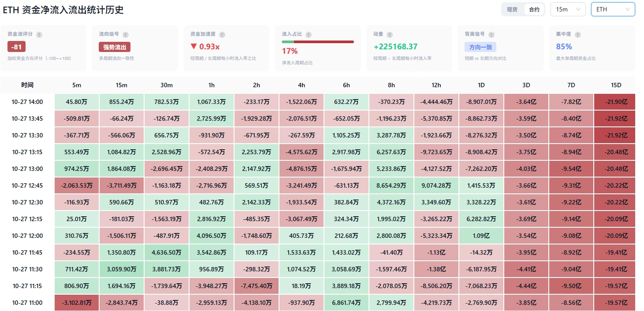Click the -4.44亿 cell
This screenshot has height=311, width=644.
(526, 286)
